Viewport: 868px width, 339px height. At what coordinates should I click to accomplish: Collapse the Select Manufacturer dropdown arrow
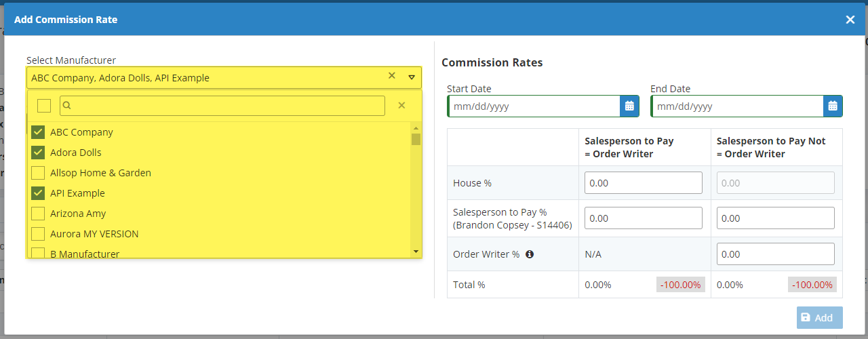(411, 77)
